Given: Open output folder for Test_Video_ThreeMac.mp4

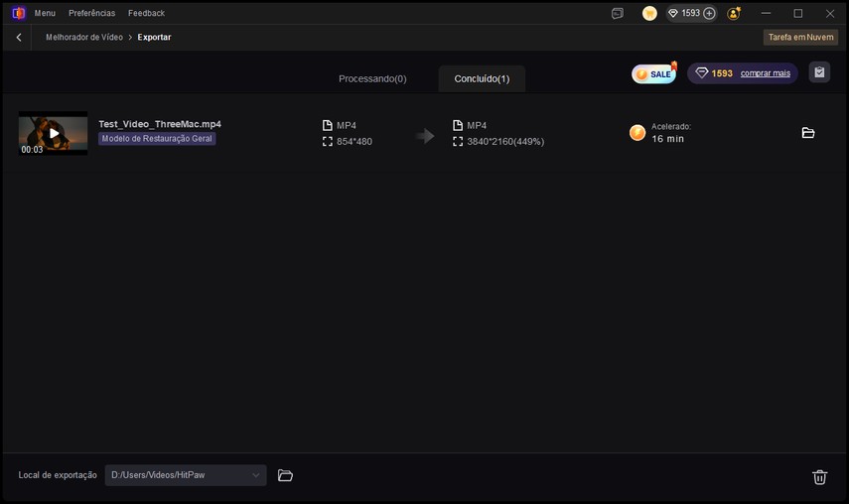Looking at the screenshot, I should click(x=808, y=132).
